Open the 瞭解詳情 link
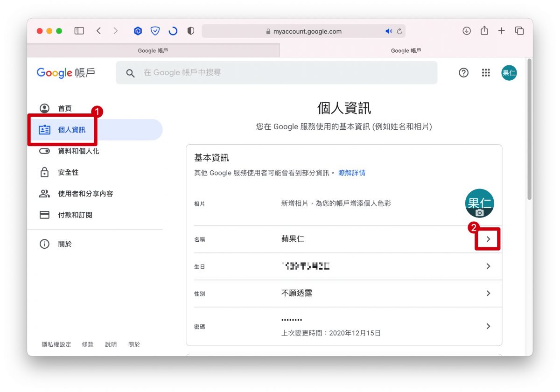The height and width of the screenshot is (392, 560). tap(352, 173)
